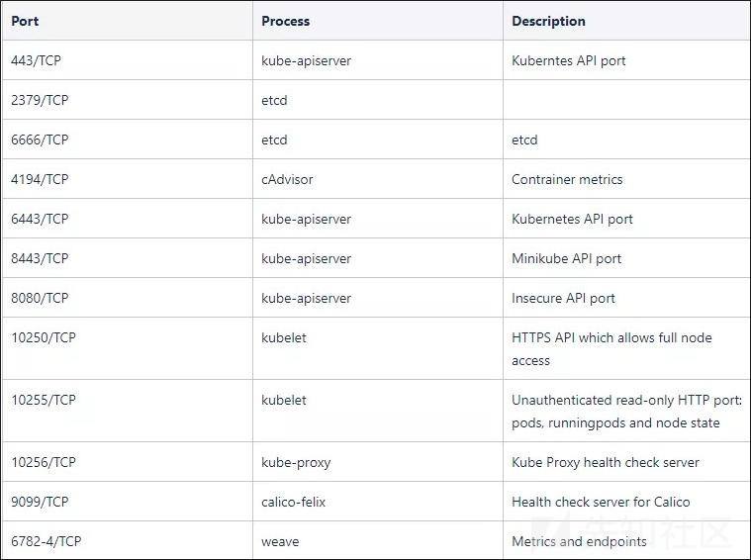This screenshot has height=560, width=751.
Task: Select the 6666/TCP port cell
Action: click(40, 140)
